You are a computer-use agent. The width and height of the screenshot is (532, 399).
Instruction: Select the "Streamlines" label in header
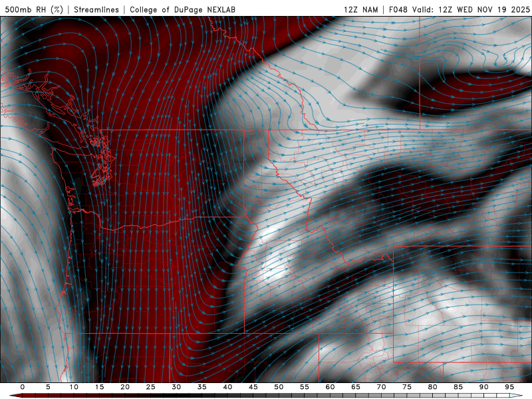pos(96,9)
